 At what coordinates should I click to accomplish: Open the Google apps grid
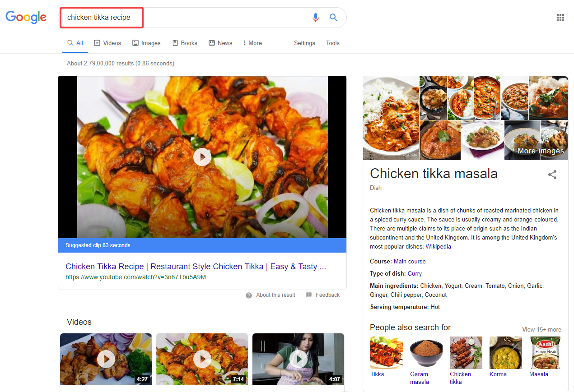point(560,18)
